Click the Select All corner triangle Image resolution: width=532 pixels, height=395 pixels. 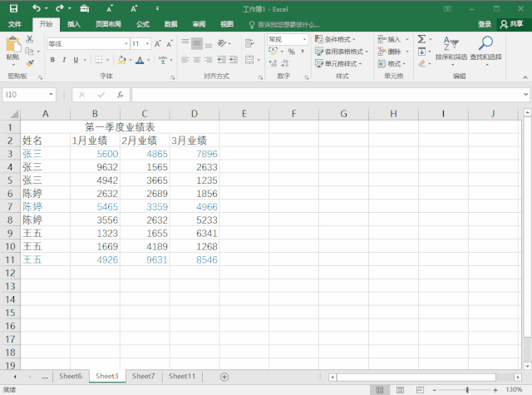coord(13,114)
